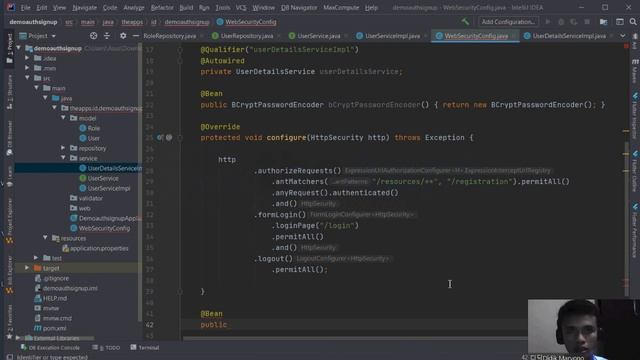Click the WebSecurityConfig breadcrumb

pyautogui.click(x=247, y=22)
